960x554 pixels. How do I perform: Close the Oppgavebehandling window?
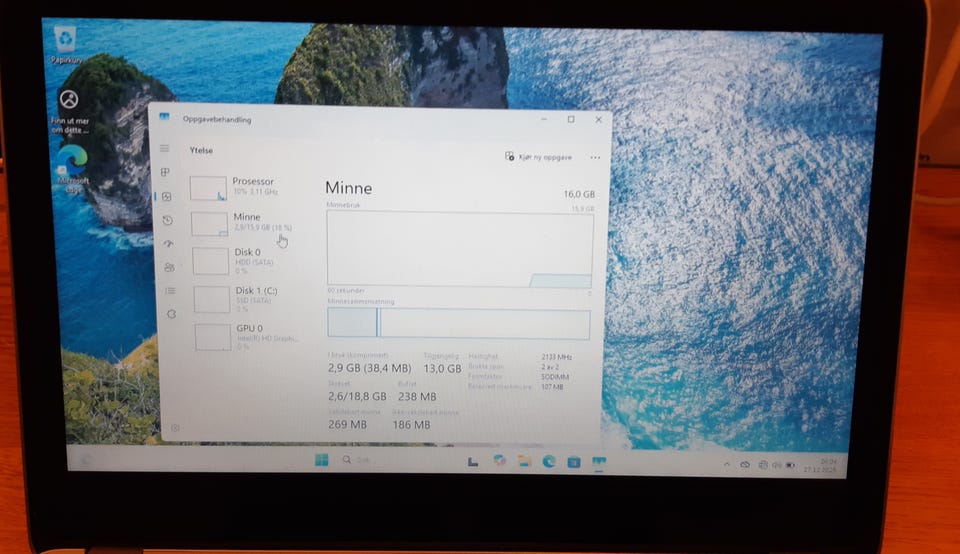click(598, 119)
